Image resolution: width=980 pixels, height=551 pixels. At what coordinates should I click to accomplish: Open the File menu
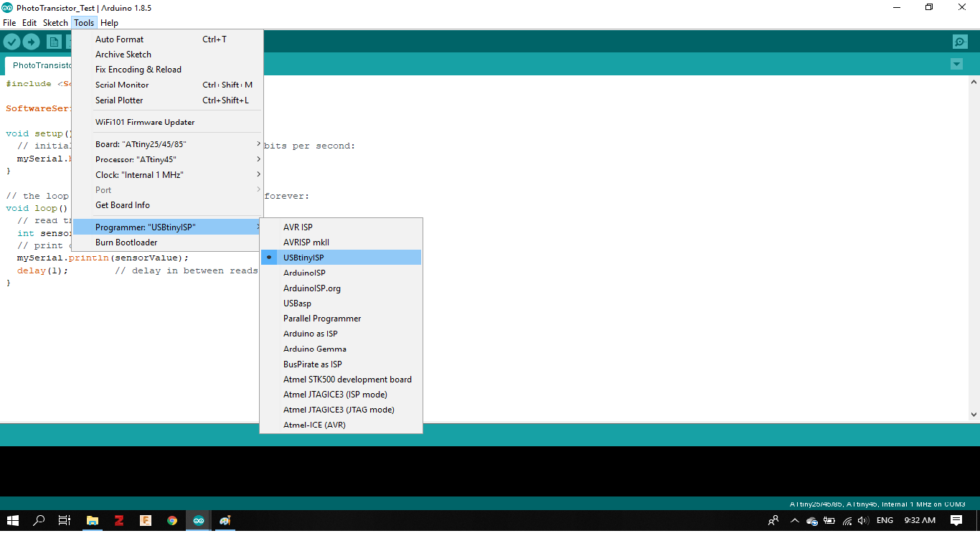(9, 23)
